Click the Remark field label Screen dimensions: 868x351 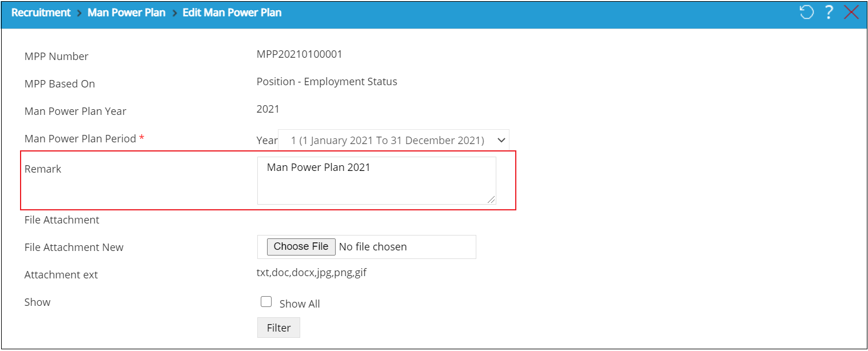43,169
